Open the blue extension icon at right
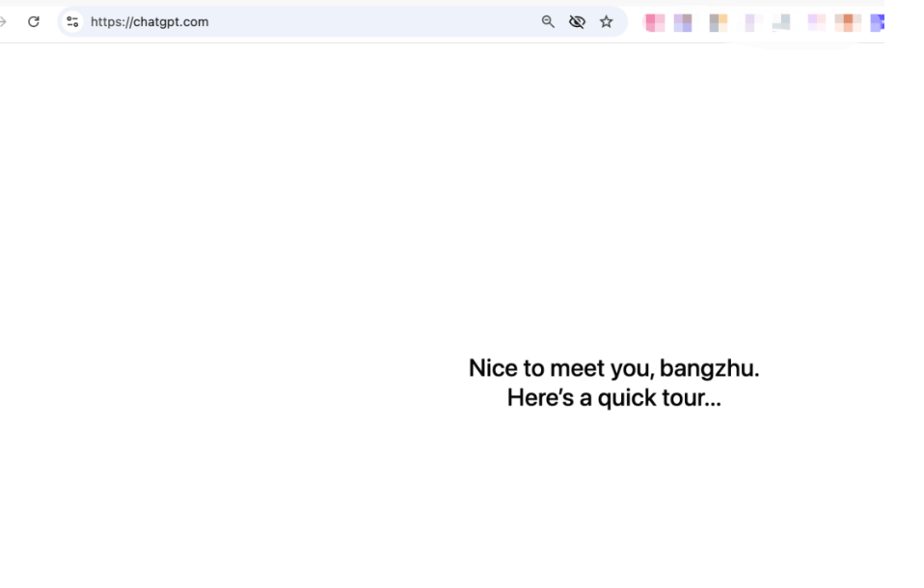Viewport: 924px width, 588px height. click(878, 22)
